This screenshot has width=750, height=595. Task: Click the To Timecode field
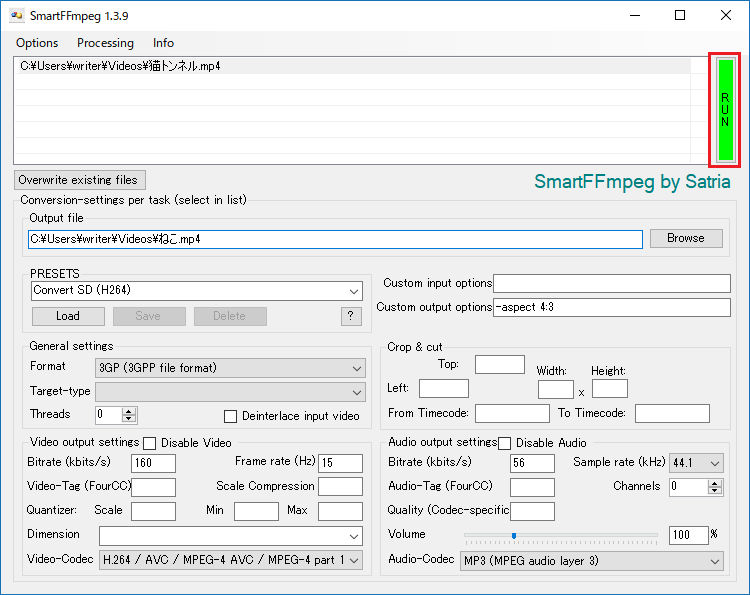pyautogui.click(x=673, y=413)
